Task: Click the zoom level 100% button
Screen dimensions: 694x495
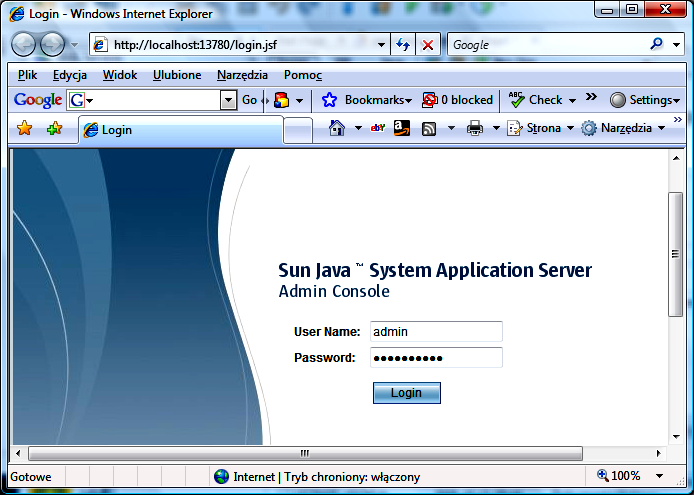Action: (618, 476)
